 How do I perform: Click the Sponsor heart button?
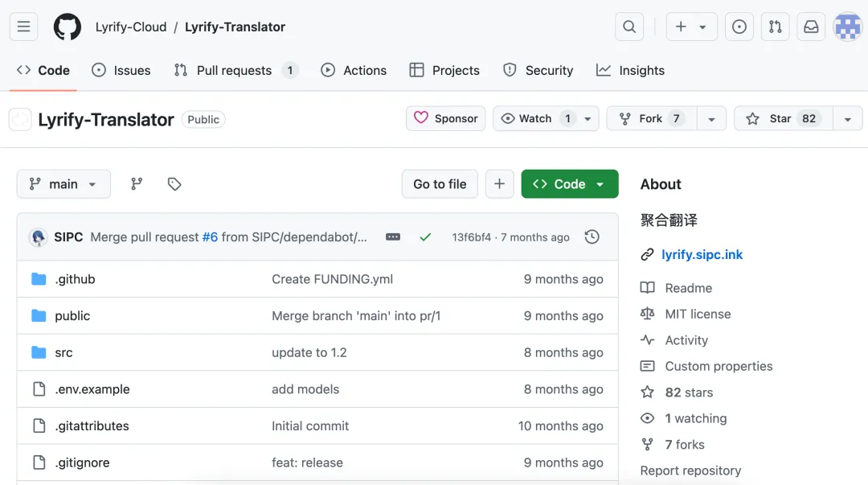coord(445,118)
